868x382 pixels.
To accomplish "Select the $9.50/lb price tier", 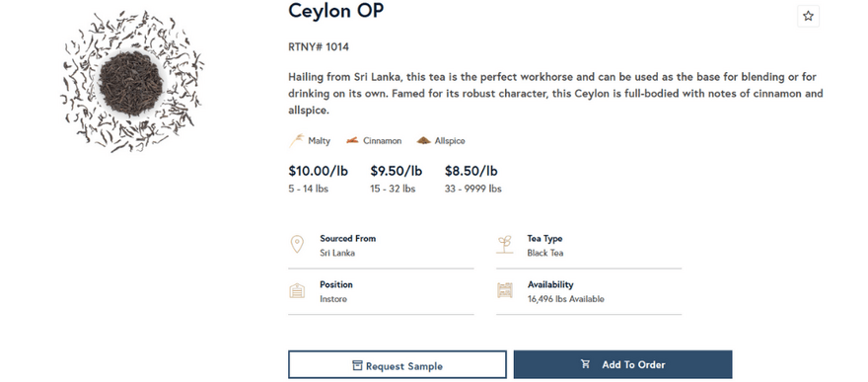I will [x=396, y=179].
